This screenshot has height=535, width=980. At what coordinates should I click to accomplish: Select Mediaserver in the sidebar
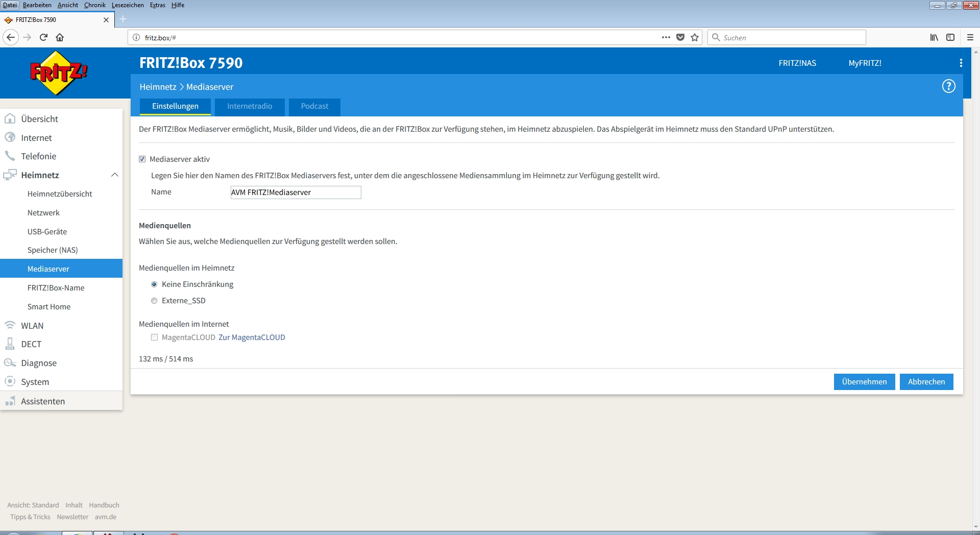61,269
